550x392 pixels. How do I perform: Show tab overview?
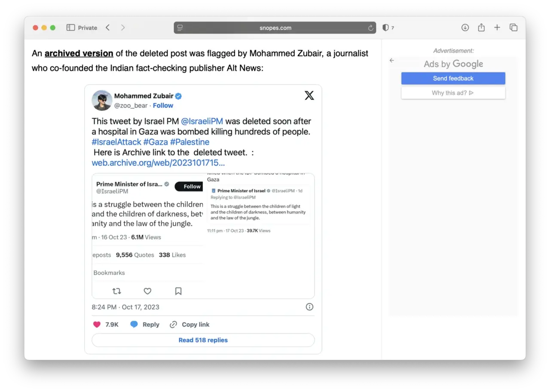513,28
